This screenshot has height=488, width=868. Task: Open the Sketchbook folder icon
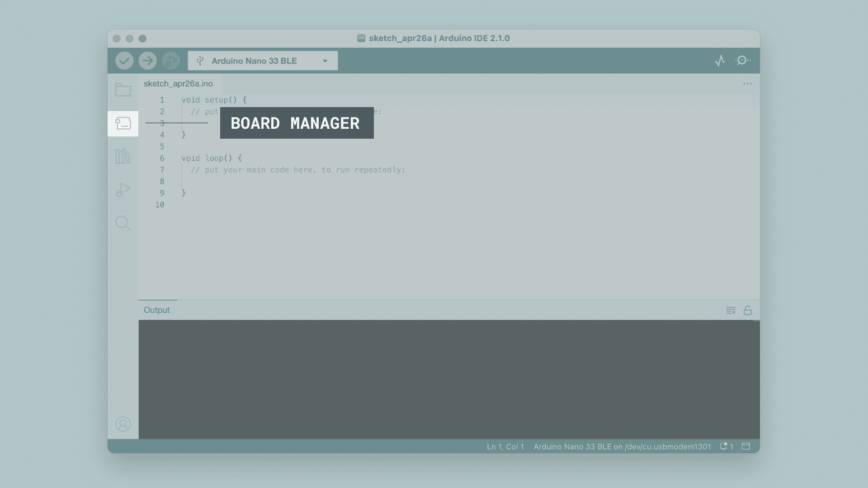(123, 90)
